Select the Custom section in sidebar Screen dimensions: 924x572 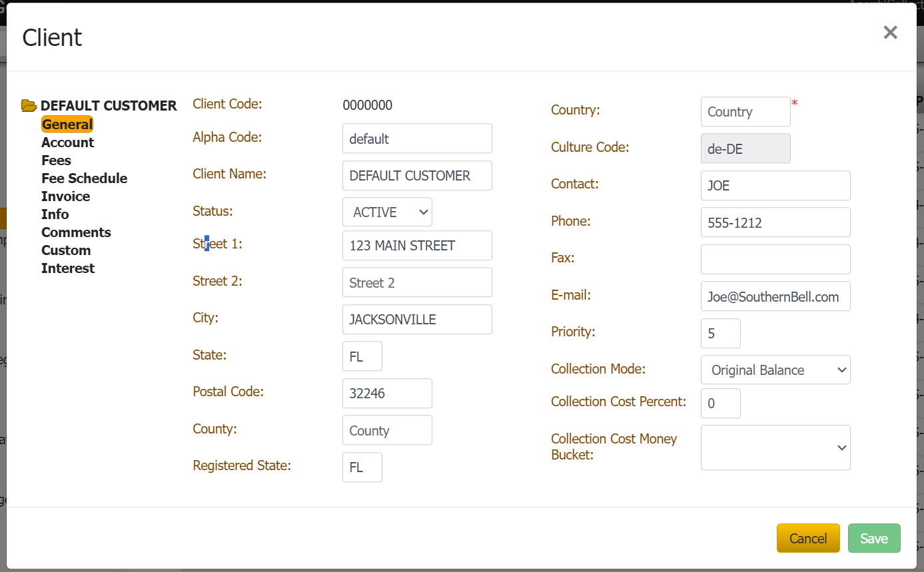[x=66, y=250]
